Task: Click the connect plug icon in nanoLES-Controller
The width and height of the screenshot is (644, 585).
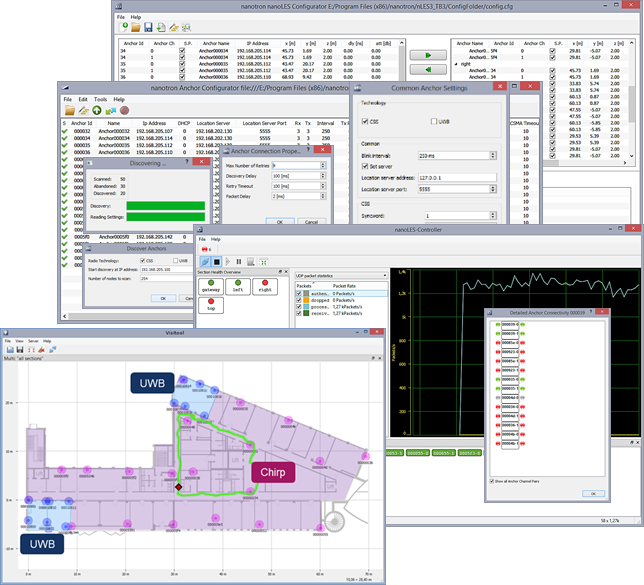Action: pos(205,262)
